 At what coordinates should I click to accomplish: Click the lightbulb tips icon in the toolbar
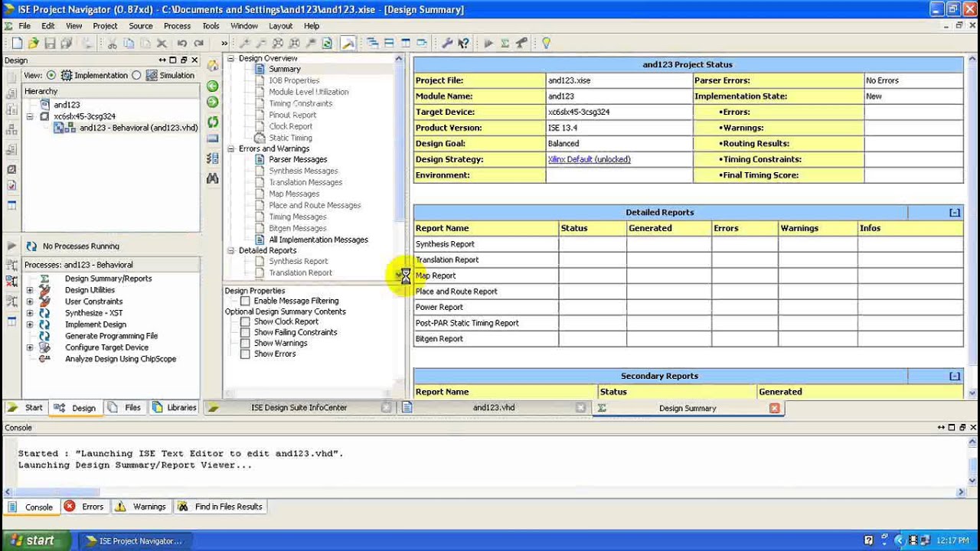(546, 44)
